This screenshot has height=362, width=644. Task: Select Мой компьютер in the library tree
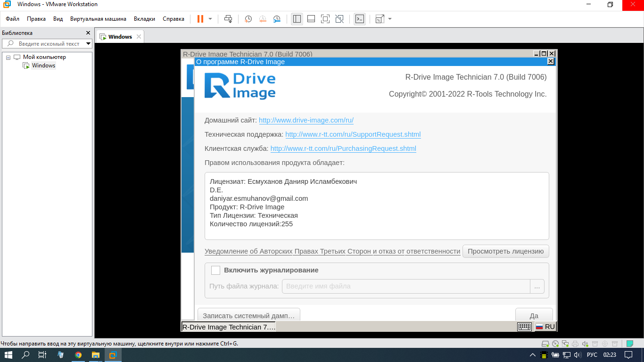point(44,57)
